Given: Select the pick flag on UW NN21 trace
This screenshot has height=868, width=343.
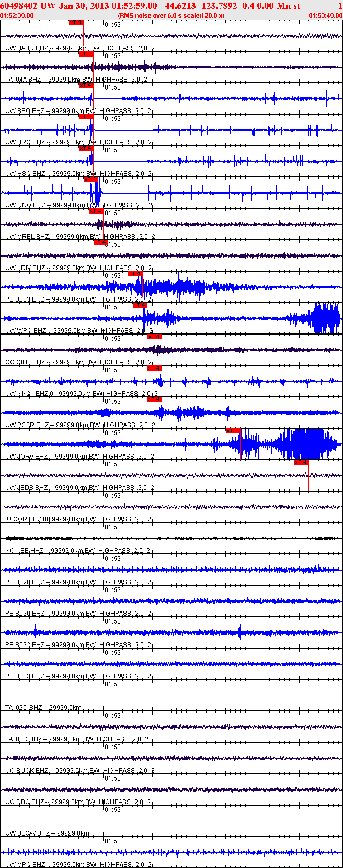Looking at the screenshot, I should click(155, 368).
